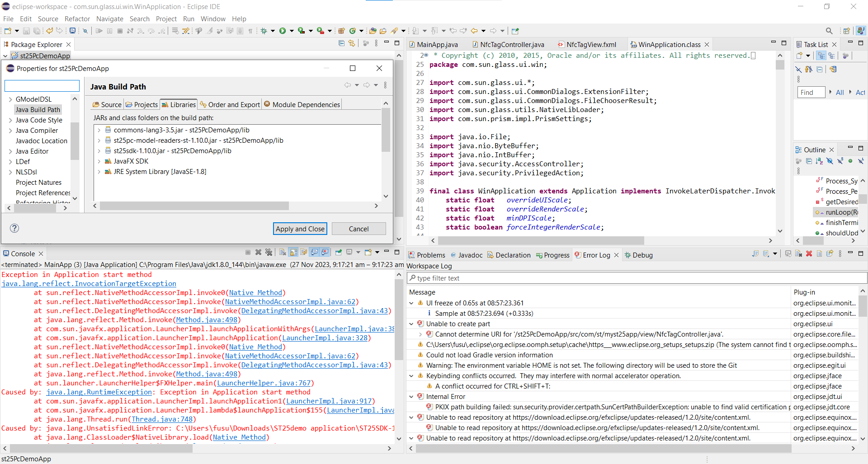Expand the JRE System Library entry

(99, 172)
